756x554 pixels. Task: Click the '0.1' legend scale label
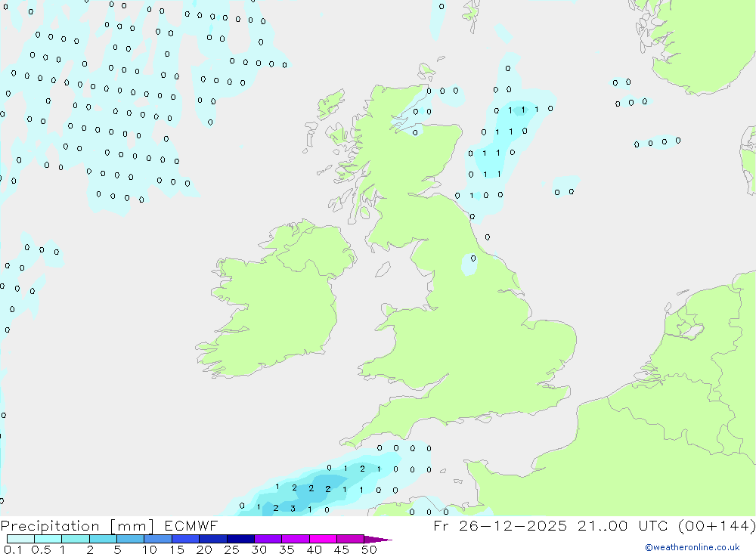13,549
